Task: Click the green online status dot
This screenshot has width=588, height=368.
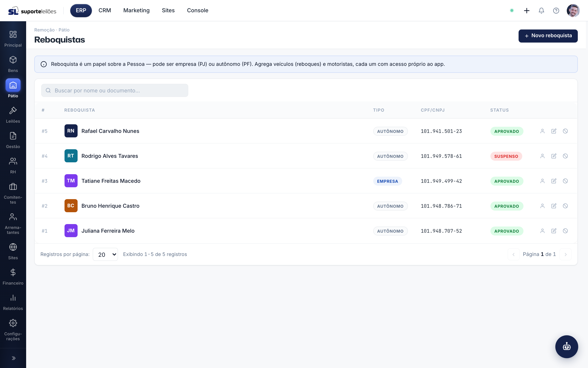Action: coord(512,10)
